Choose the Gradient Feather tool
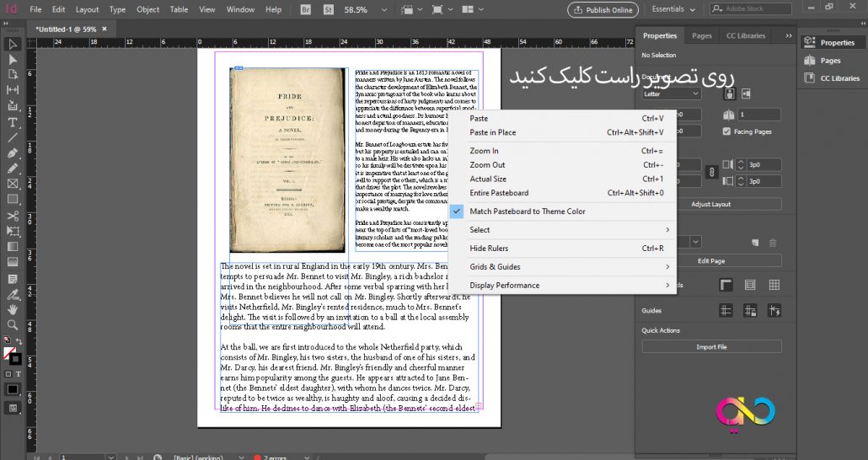Image resolution: width=868 pixels, height=460 pixels. click(x=13, y=262)
